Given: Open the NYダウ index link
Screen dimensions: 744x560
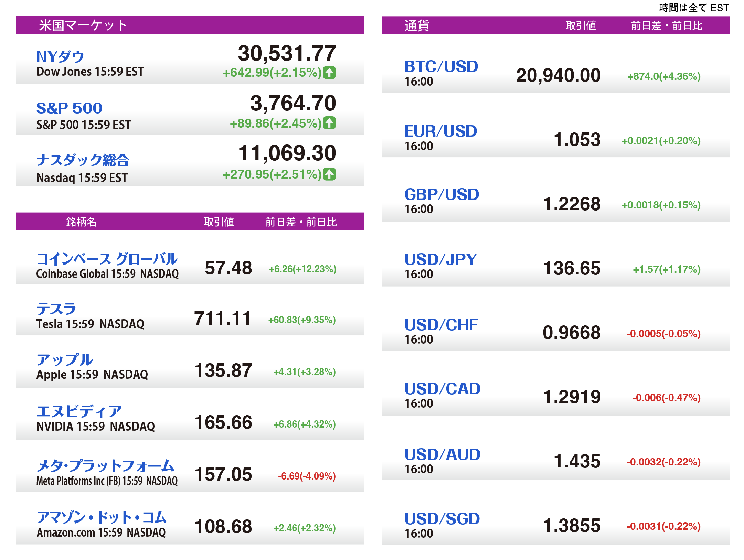Looking at the screenshot, I should [x=60, y=57].
